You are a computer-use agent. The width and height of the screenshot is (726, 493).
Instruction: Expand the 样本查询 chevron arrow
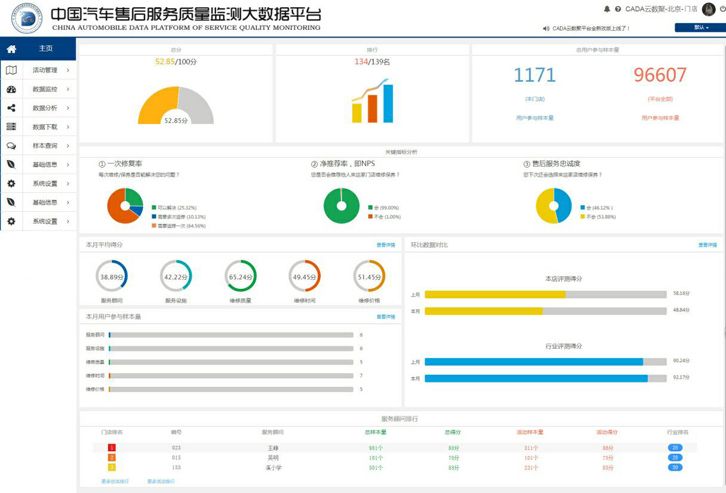68,145
